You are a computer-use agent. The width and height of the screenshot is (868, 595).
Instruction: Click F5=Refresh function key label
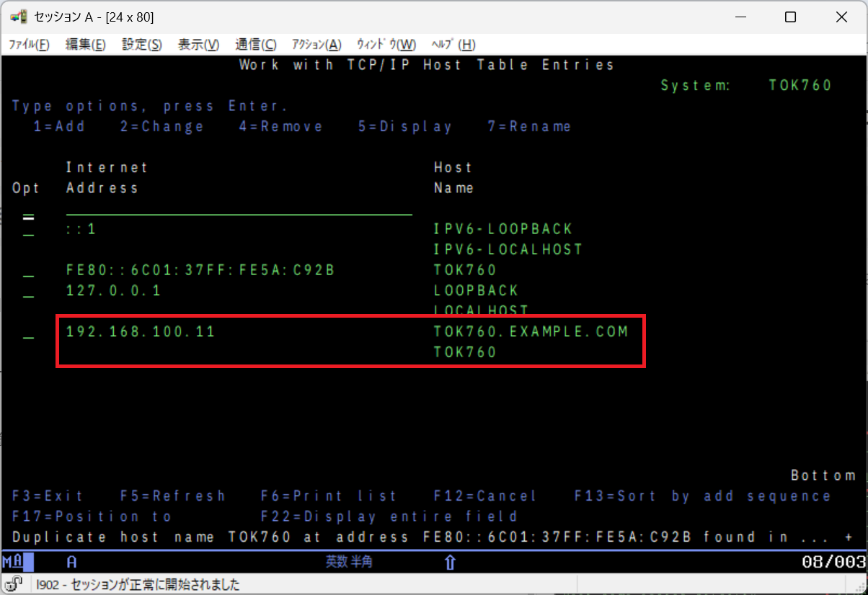173,496
